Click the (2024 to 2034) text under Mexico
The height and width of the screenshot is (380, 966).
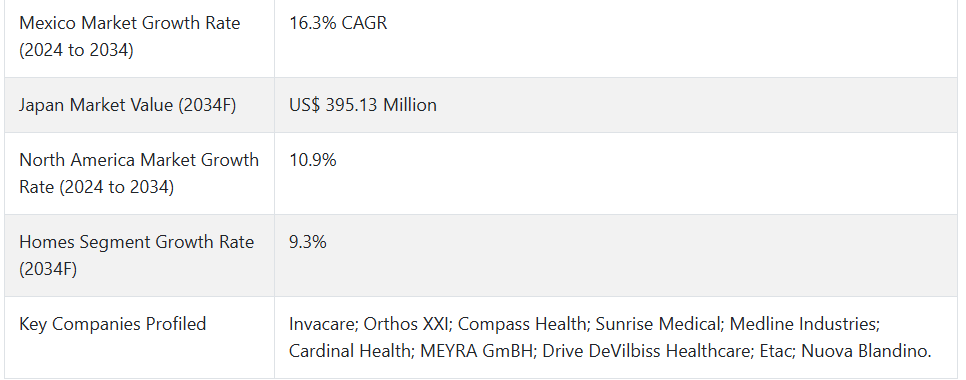click(x=76, y=51)
